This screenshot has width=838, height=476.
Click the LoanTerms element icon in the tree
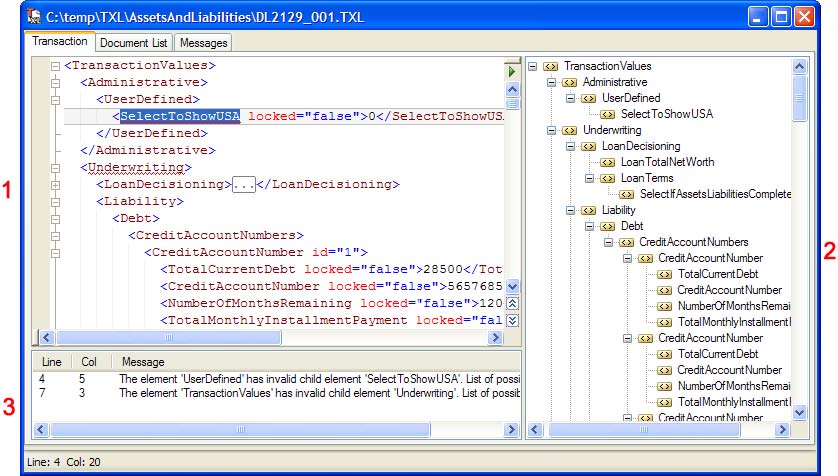coord(607,178)
